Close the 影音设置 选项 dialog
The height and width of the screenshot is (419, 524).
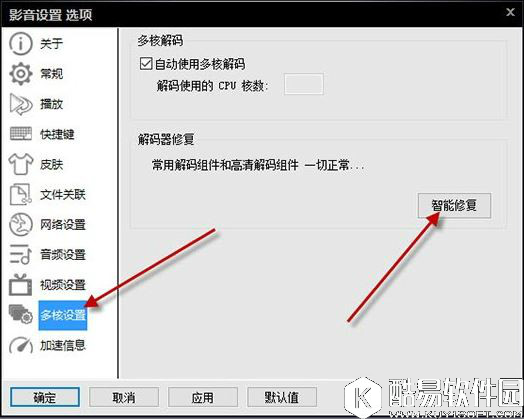pos(510,12)
